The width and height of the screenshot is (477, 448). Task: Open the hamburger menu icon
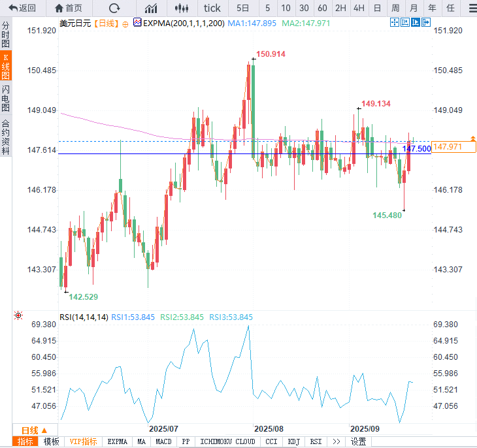473,8
